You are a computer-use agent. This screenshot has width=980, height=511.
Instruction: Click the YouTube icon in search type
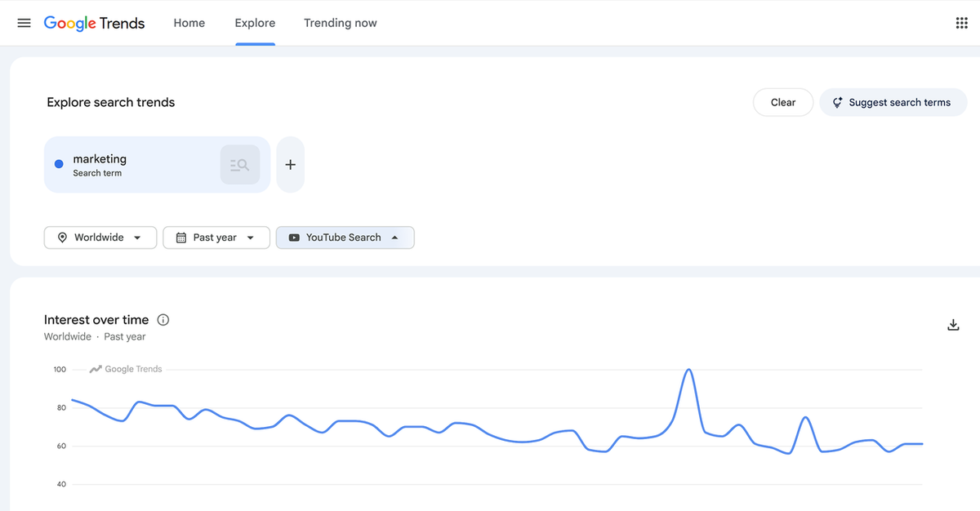pos(294,238)
